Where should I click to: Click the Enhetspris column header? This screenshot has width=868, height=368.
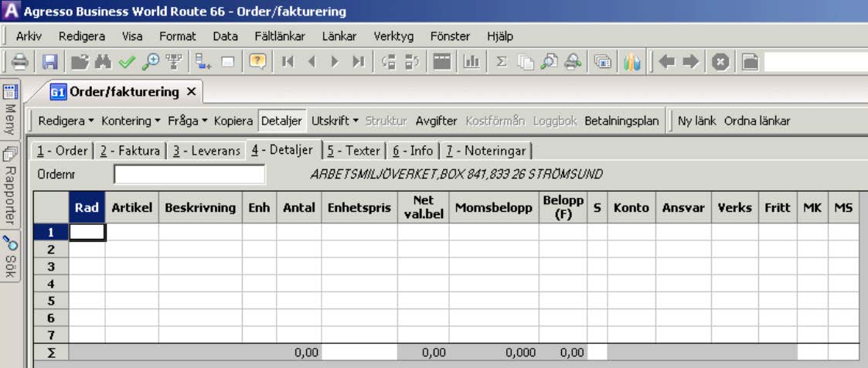coord(359,207)
